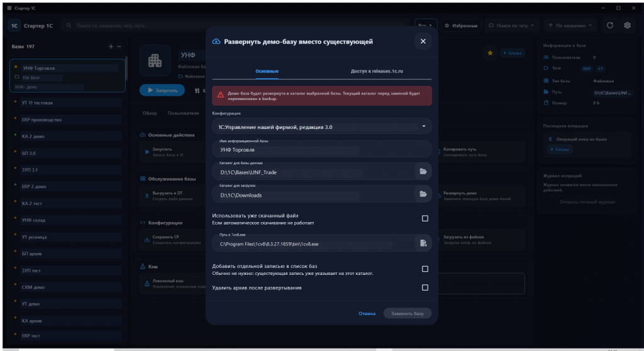Browse folder for Каталог для базы данных
644x351 pixels.
click(423, 171)
